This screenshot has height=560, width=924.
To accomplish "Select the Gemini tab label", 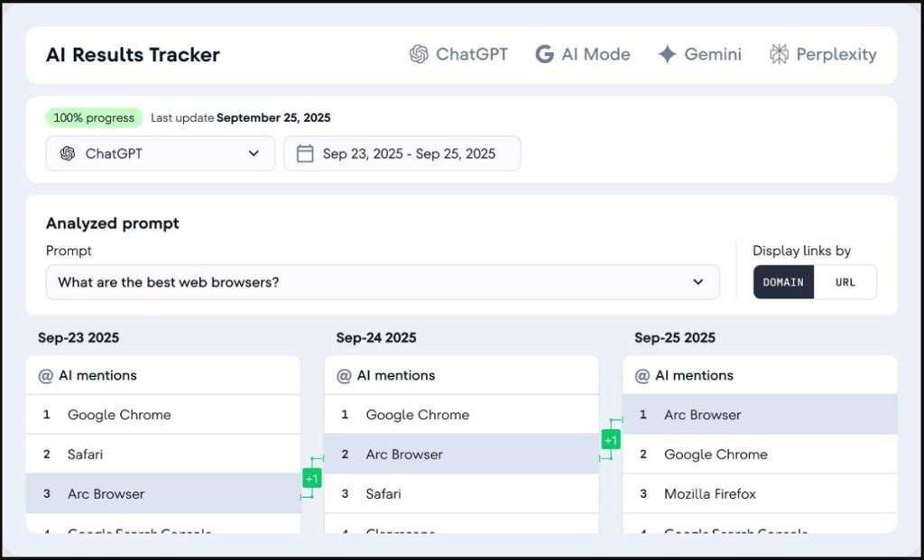I will click(712, 54).
